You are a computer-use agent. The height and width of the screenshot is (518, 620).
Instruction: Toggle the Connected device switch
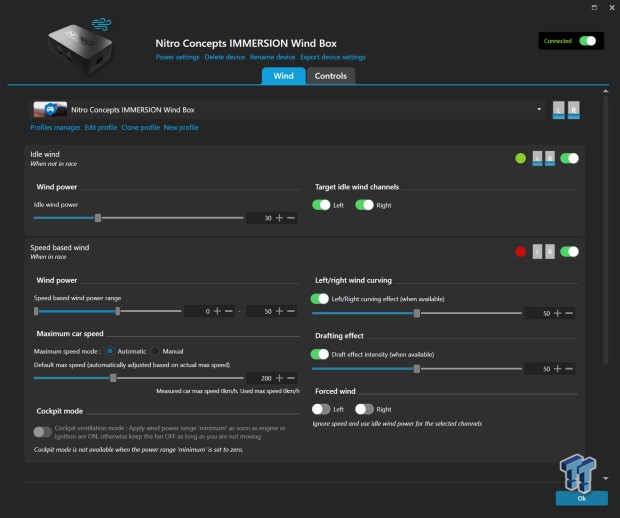(587, 42)
